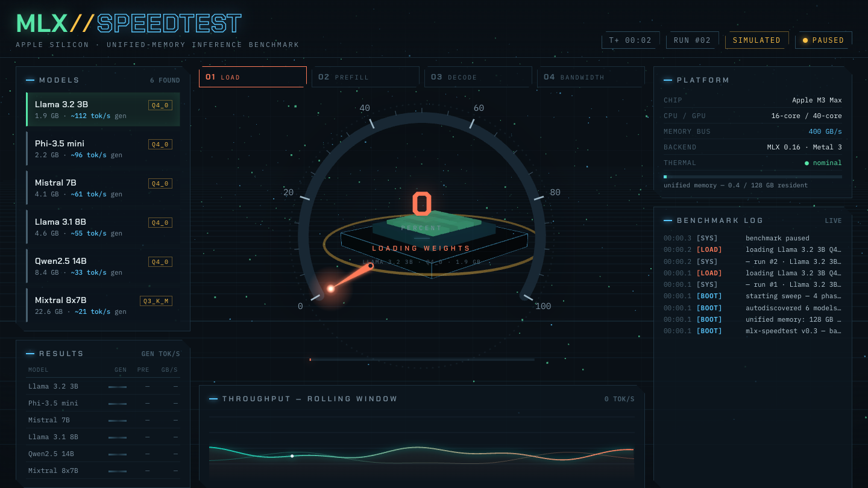The image size is (868, 488).
Task: Click the MLX//SPEEDTEST logo title
Action: click(129, 23)
